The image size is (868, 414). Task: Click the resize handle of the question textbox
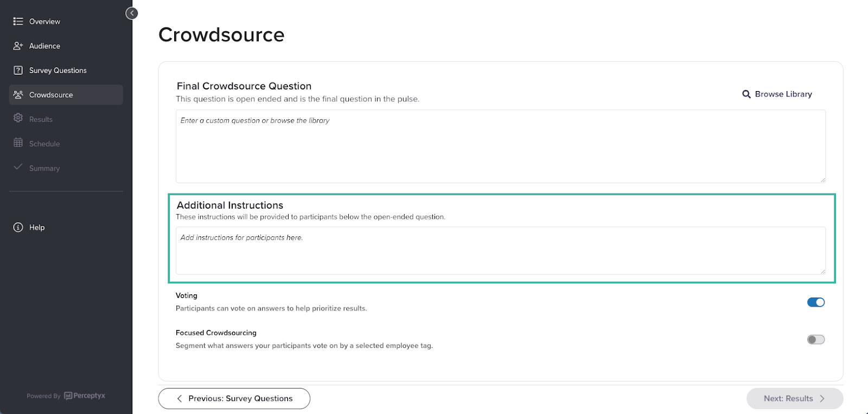[x=822, y=179]
